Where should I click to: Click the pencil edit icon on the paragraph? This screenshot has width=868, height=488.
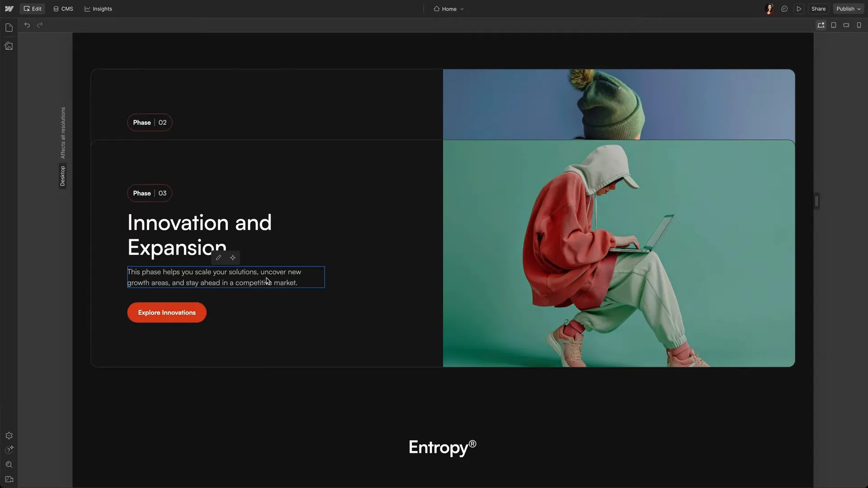pyautogui.click(x=218, y=258)
